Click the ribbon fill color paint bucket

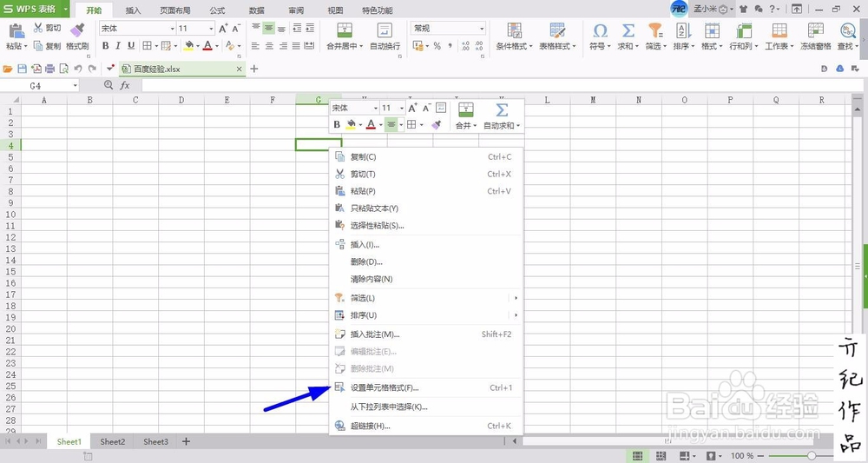(x=188, y=46)
